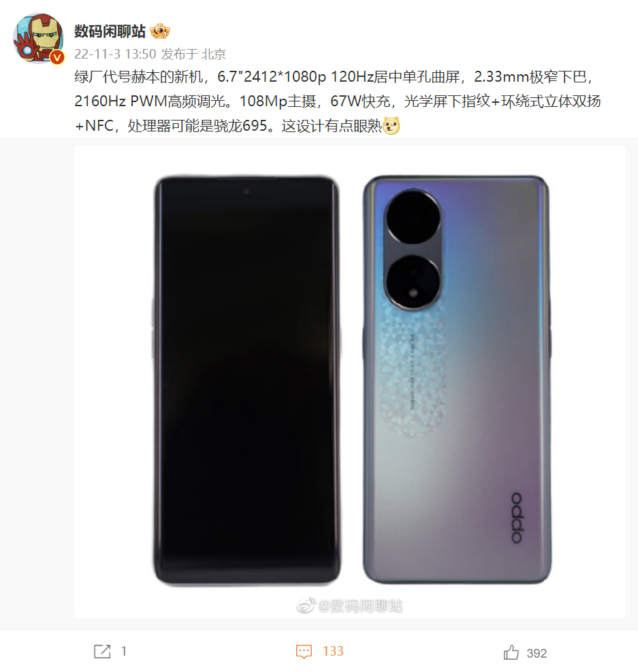
Task: Click the post text mentioning 骁龙695
Action: pyautogui.click(x=337, y=101)
